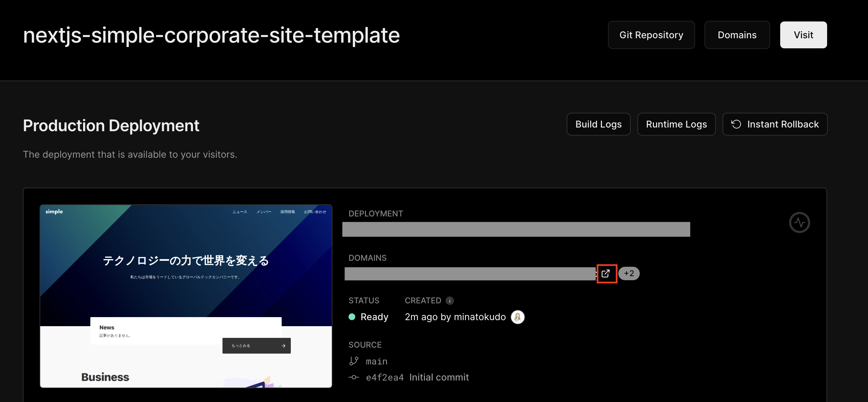Click the main branch link
The image size is (868, 402).
click(376, 361)
